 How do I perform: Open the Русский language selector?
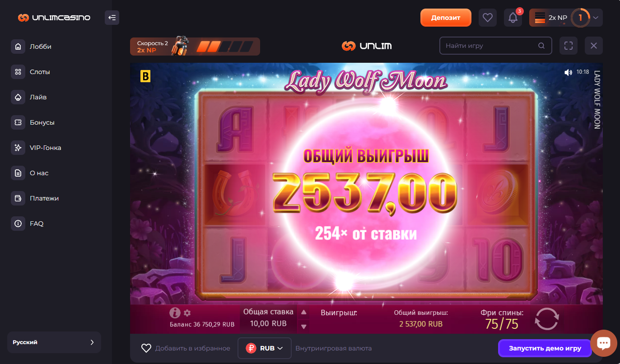pyautogui.click(x=54, y=342)
